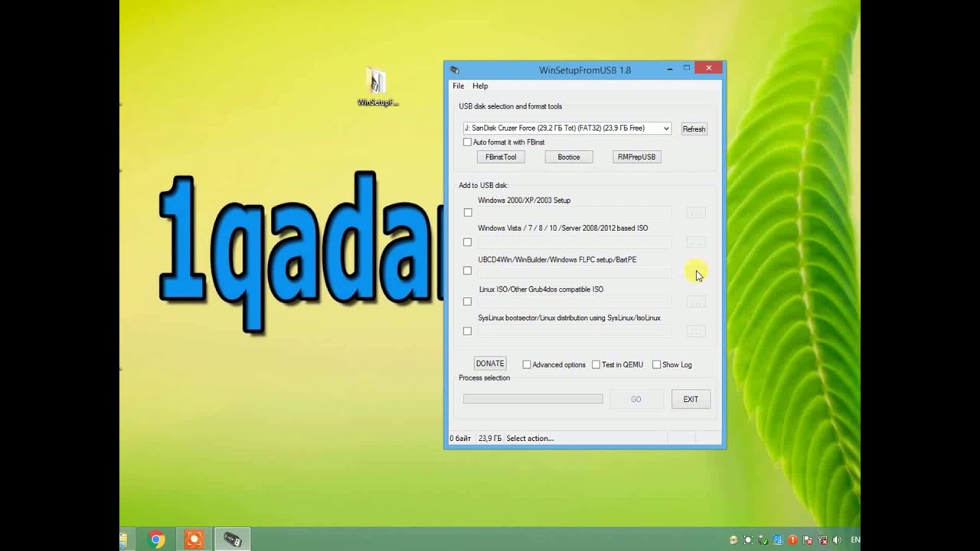Click the 'Add to USB disk:' group label
The width and height of the screenshot is (980, 551).
483,185
